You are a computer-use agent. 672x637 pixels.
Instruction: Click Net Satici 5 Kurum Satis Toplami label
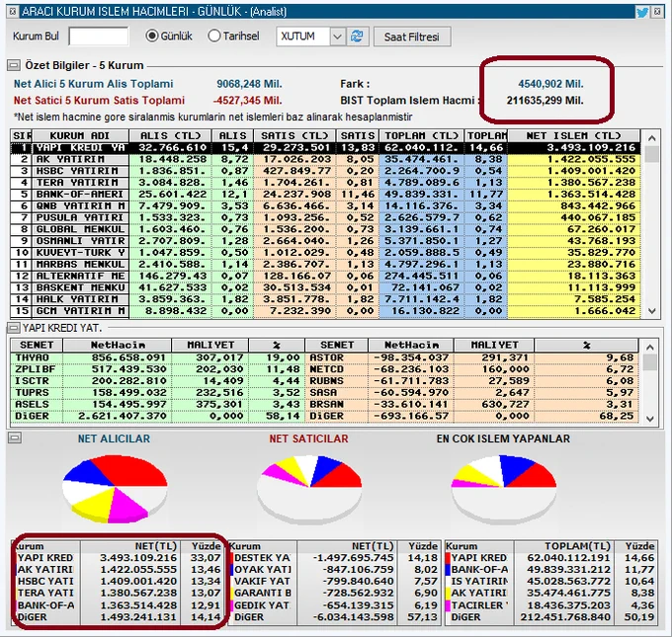point(99,100)
